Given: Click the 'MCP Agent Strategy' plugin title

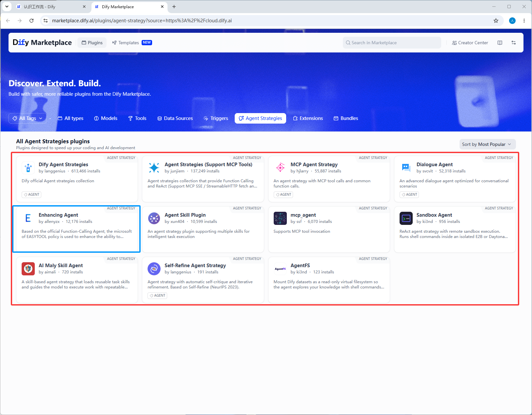Looking at the screenshot, I should coord(314,165).
